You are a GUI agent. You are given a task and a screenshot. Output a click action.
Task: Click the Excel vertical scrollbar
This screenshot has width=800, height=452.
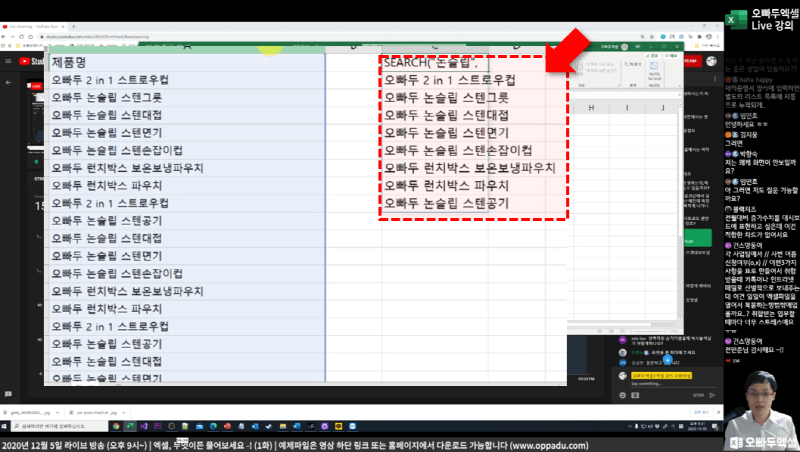pyautogui.click(x=680, y=209)
